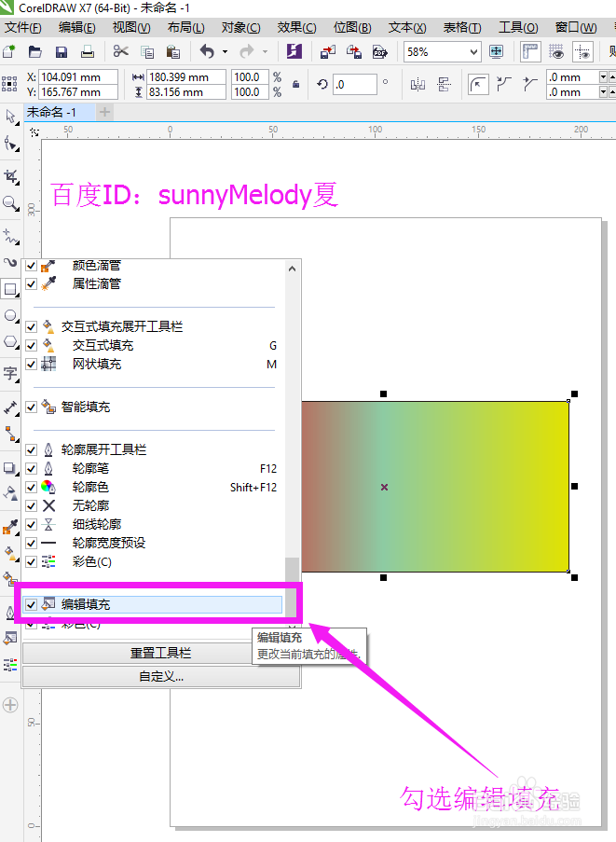Toggle 智能填充 checkbox
616x842 pixels.
point(31,407)
